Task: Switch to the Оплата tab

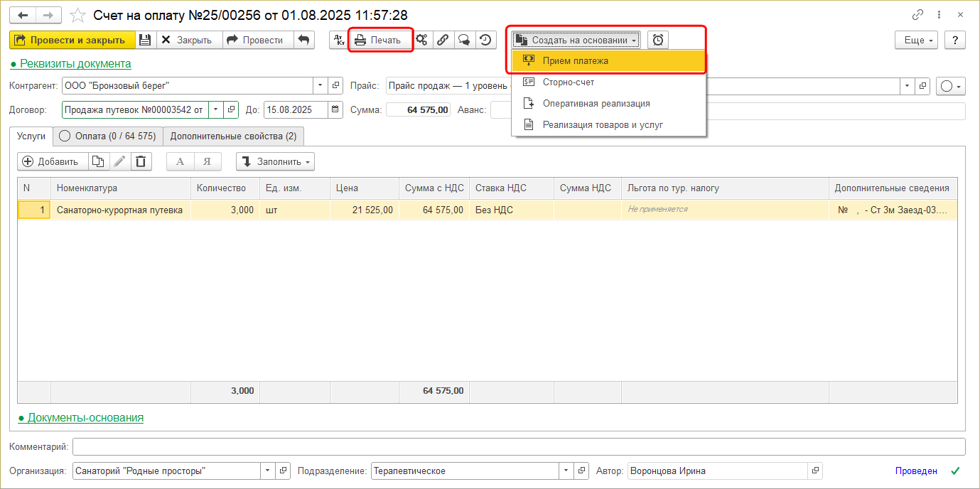Action: coord(108,136)
